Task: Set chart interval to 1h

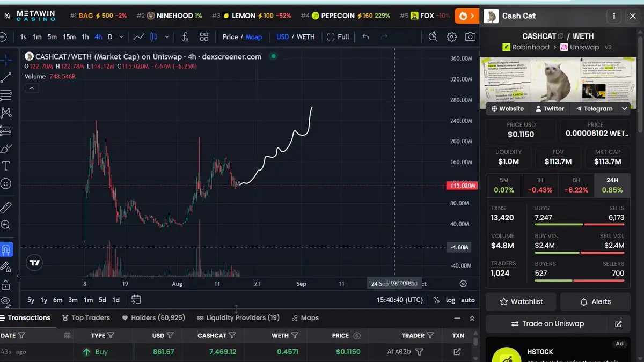Action: coord(85,37)
